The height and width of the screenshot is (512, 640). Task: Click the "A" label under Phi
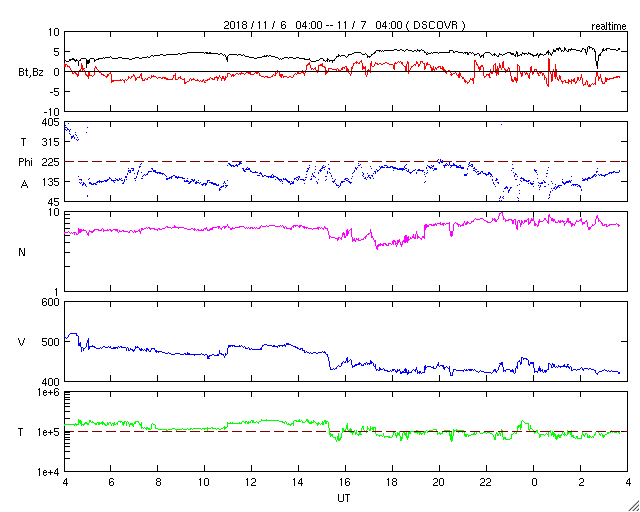coord(25,185)
